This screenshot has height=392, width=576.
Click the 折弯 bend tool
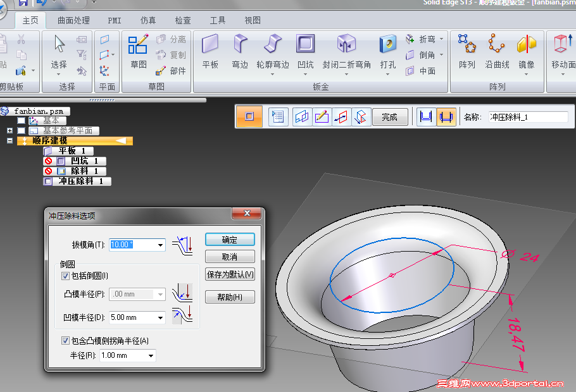[421, 39]
